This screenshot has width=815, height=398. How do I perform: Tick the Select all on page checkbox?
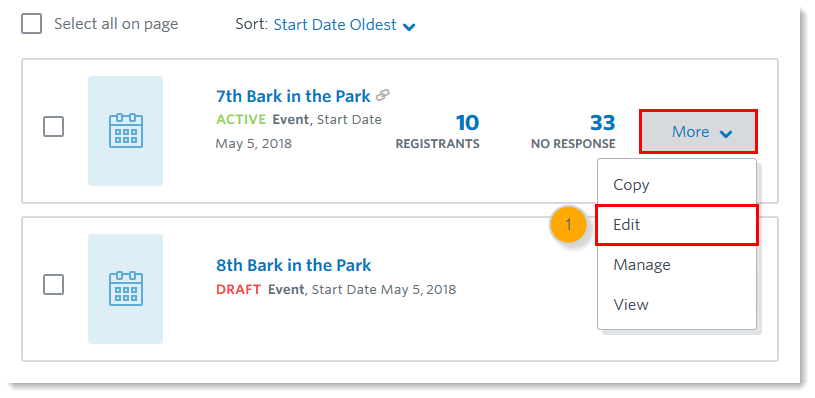tap(31, 24)
